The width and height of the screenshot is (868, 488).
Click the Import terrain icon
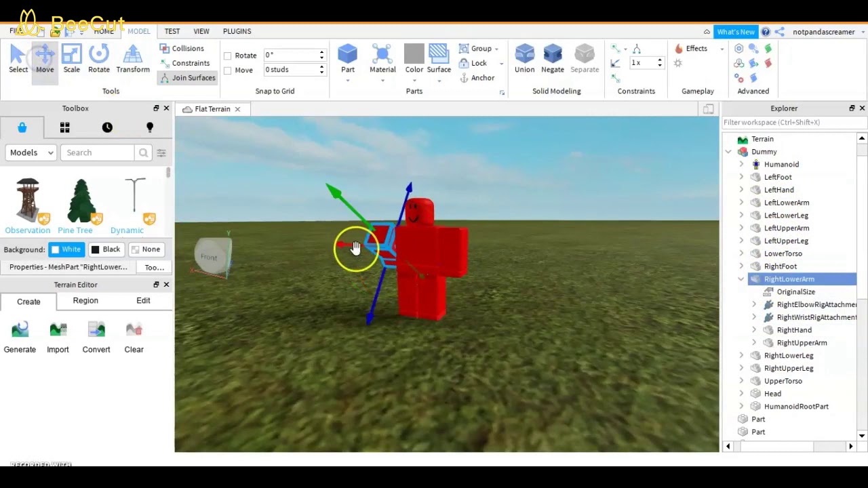[58, 330]
